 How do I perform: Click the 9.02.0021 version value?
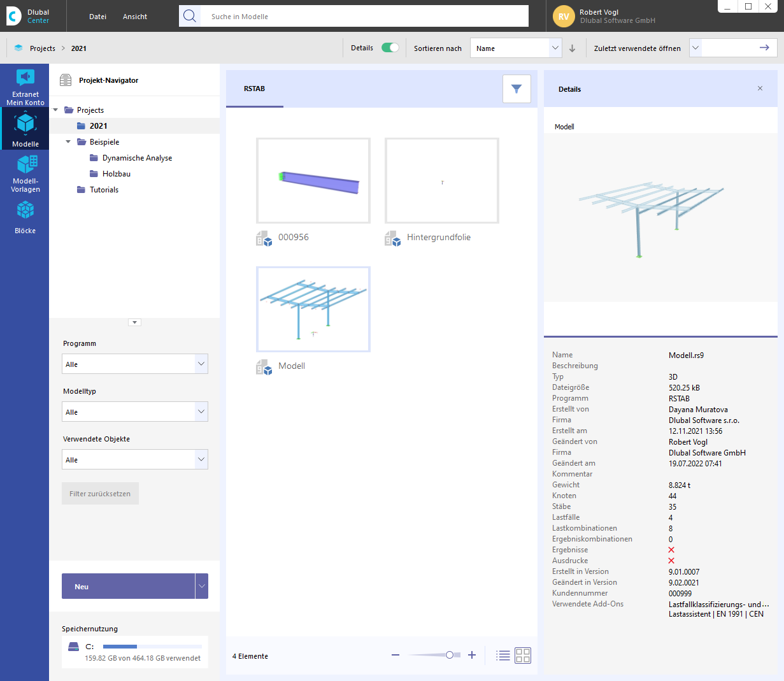(x=683, y=583)
